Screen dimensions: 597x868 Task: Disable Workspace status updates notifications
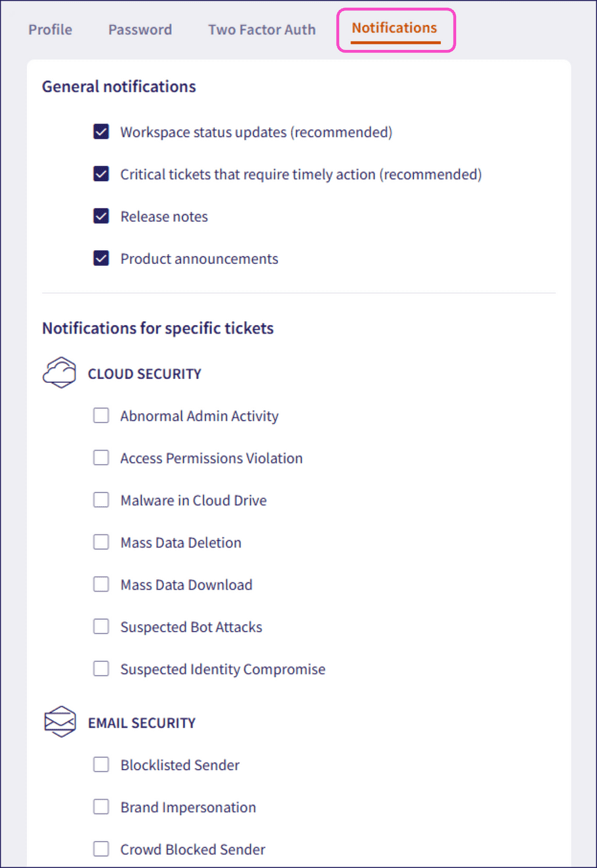(x=101, y=131)
